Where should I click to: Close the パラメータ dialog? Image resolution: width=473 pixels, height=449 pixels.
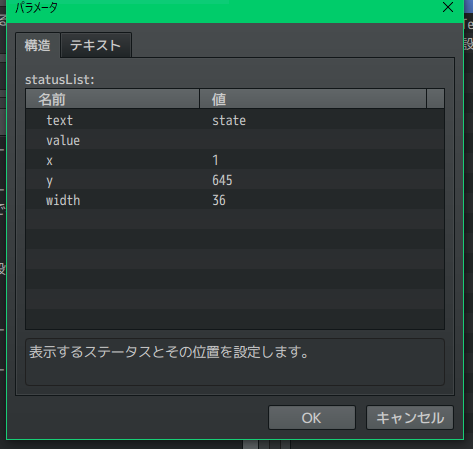tap(448, 7)
